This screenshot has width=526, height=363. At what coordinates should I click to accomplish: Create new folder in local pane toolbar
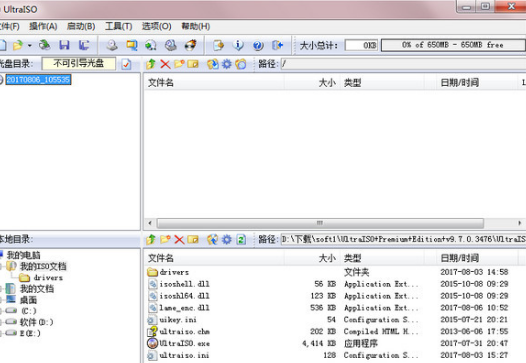[x=165, y=239]
